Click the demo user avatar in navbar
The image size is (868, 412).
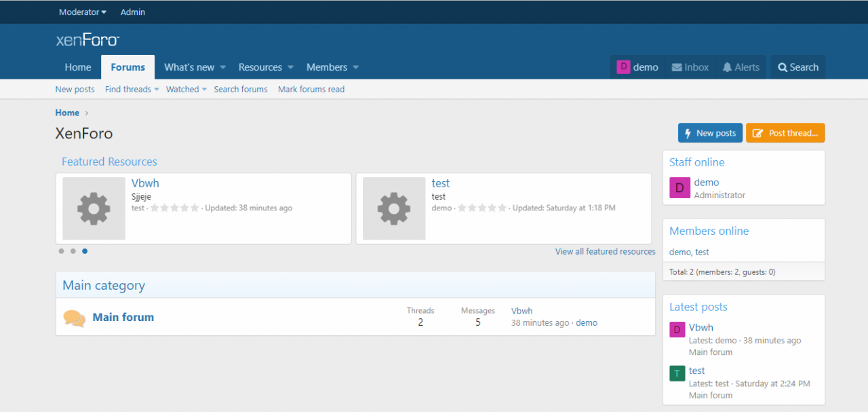623,67
